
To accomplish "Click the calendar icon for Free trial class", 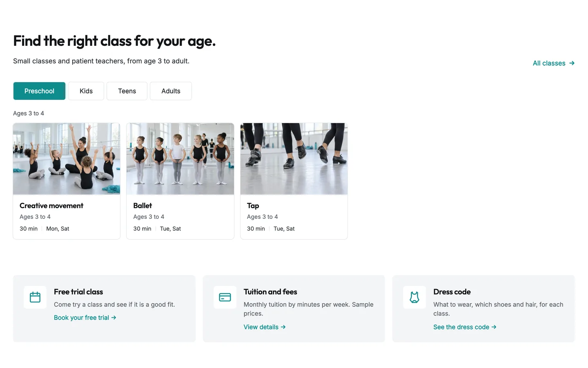I will pos(35,297).
